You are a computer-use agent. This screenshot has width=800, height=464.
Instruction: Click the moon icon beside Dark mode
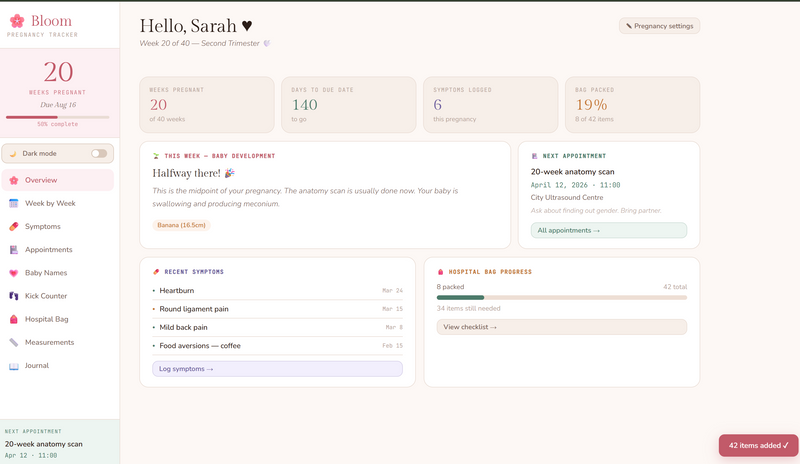(x=13, y=153)
